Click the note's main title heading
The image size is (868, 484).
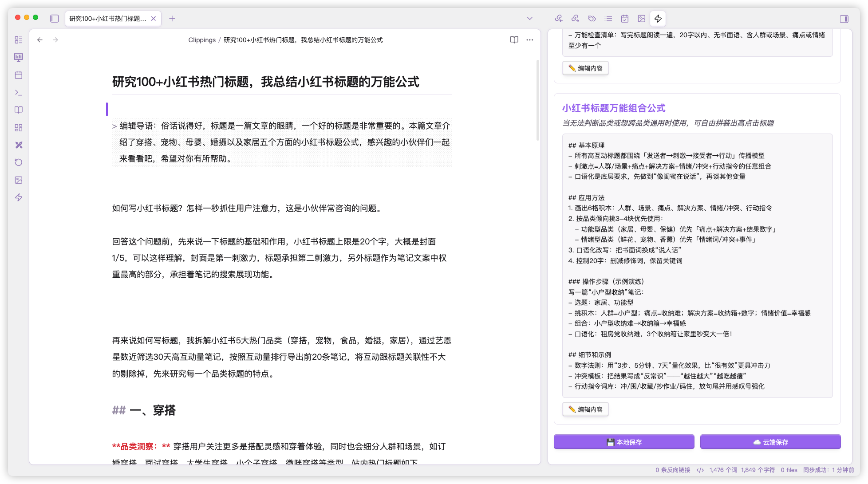(265, 82)
